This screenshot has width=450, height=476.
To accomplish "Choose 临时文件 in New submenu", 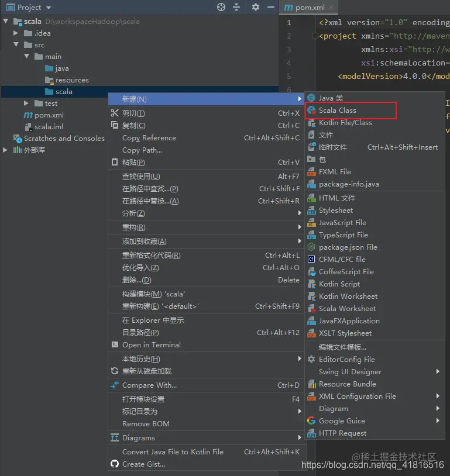I will pyautogui.click(x=375, y=147).
